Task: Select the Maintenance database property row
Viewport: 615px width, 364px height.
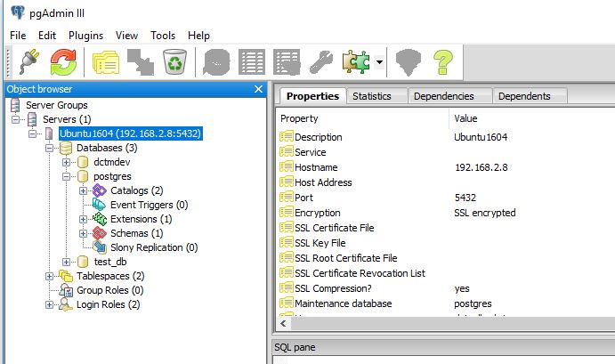Action: click(446, 303)
